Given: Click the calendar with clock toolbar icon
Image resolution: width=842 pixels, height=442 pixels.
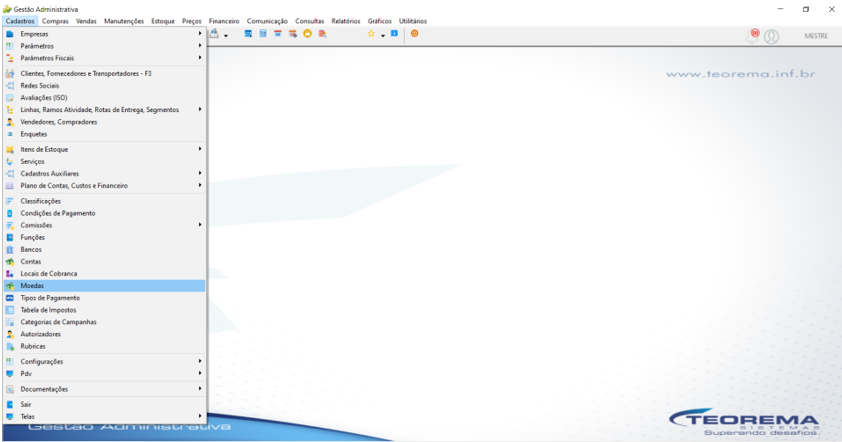Looking at the screenshot, I should (293, 34).
